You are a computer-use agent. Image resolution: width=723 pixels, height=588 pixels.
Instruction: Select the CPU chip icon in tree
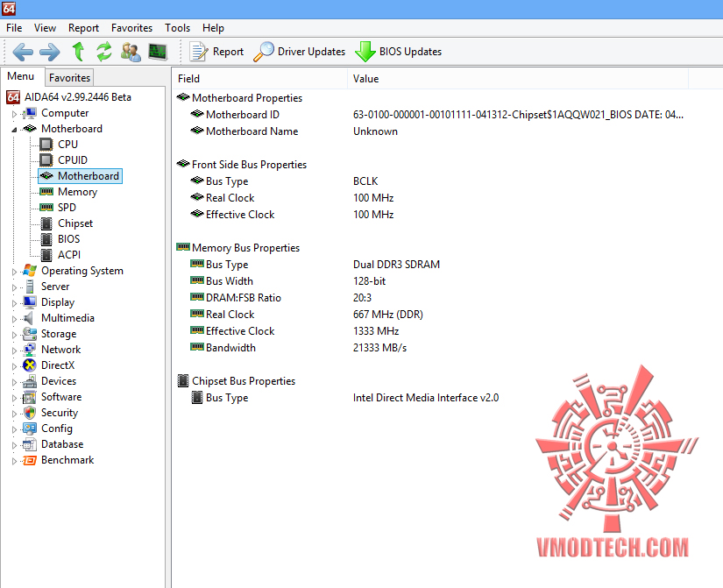click(46, 145)
